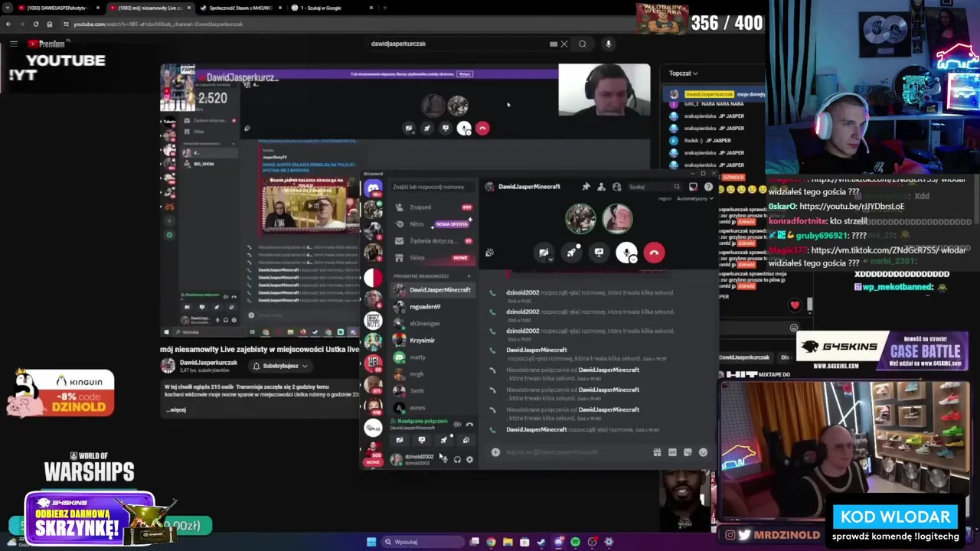Image resolution: width=980 pixels, height=551 pixels.
Task: Mute microphone with white call button
Action: pos(626,253)
